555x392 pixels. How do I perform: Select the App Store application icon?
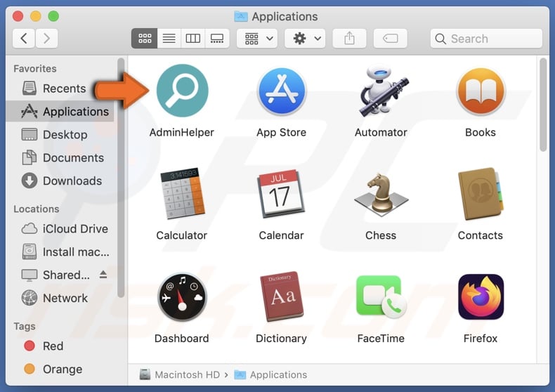pyautogui.click(x=282, y=91)
